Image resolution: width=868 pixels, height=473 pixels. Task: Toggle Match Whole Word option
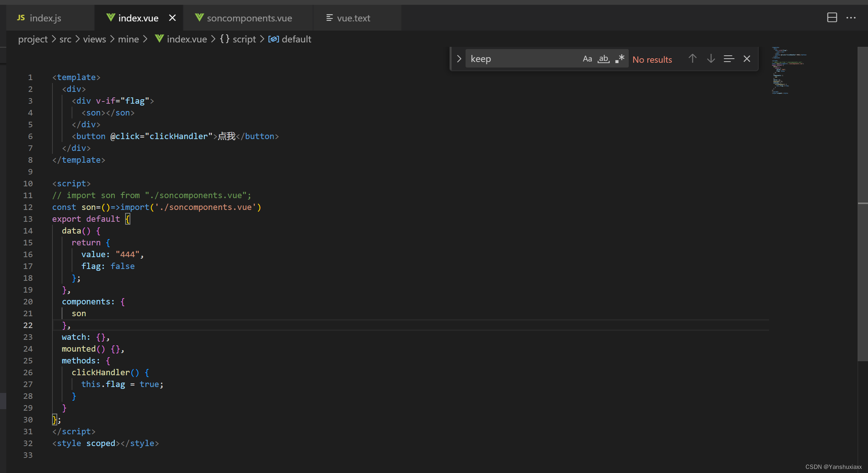(603, 59)
